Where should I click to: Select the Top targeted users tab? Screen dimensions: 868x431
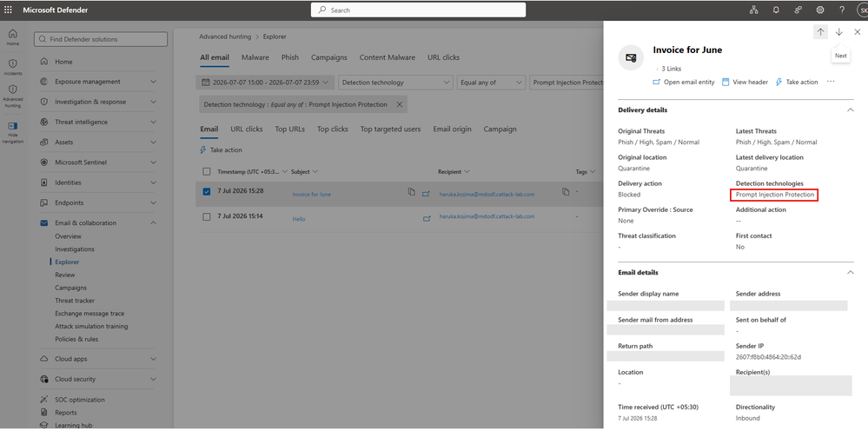point(390,129)
